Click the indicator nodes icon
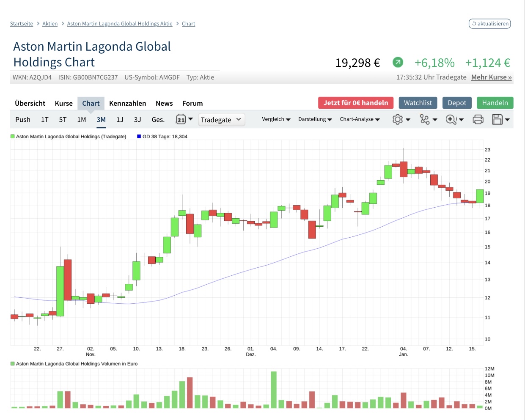This screenshot has height=420, width=525. point(424,119)
